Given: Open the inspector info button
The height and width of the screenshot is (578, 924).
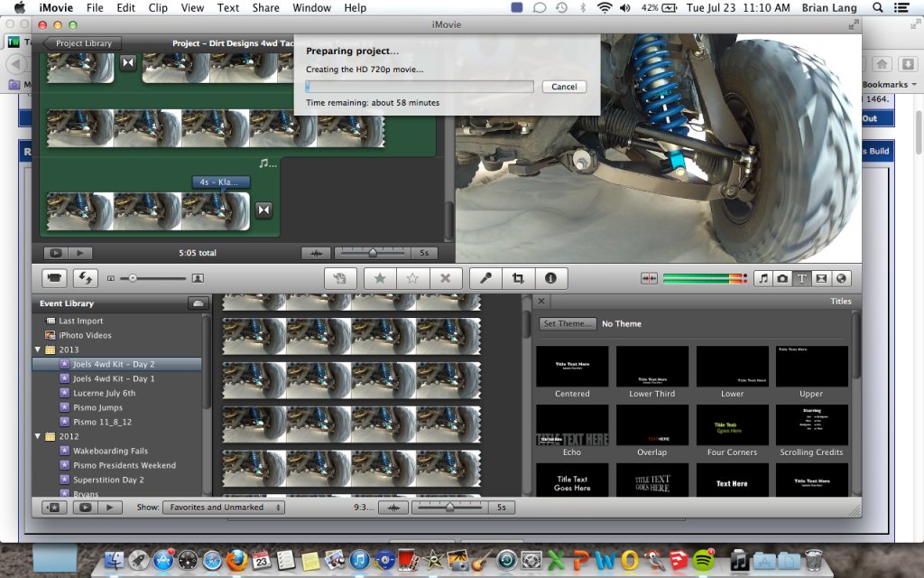Looking at the screenshot, I should click(x=550, y=278).
